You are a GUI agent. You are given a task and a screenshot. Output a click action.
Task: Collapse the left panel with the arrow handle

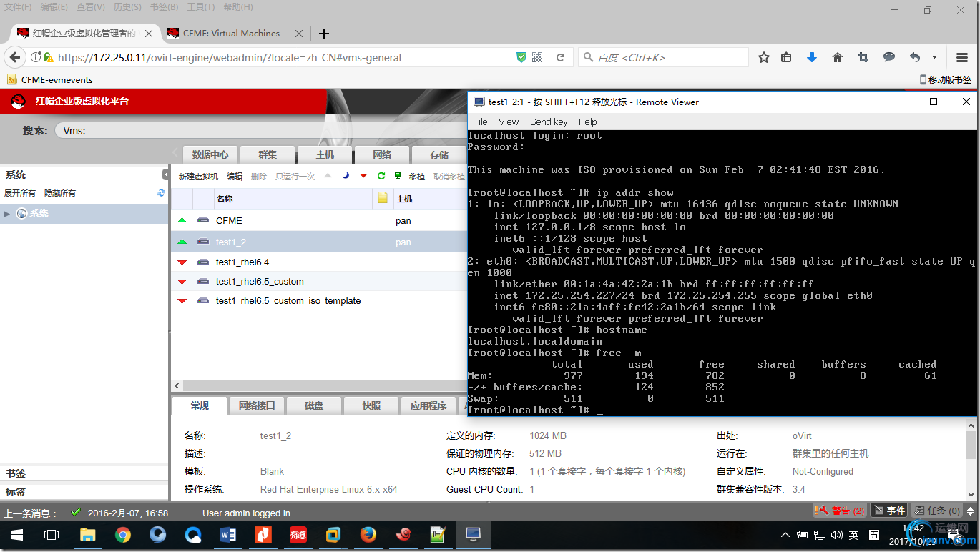coord(166,174)
